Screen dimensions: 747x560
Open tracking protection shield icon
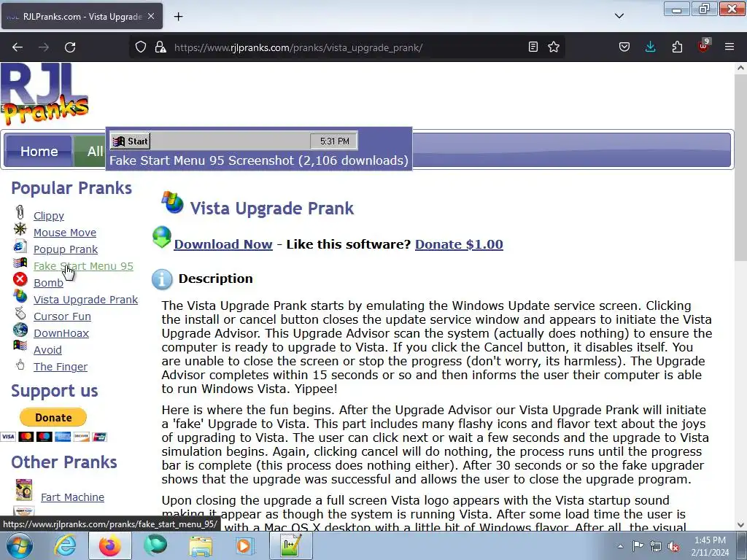[141, 47]
